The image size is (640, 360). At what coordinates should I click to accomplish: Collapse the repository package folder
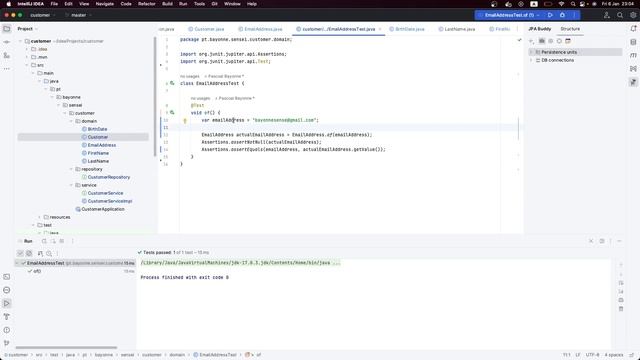(71, 169)
